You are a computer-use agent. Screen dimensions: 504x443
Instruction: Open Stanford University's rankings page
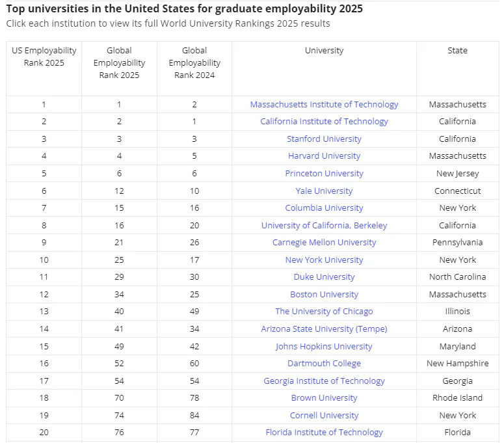point(324,139)
